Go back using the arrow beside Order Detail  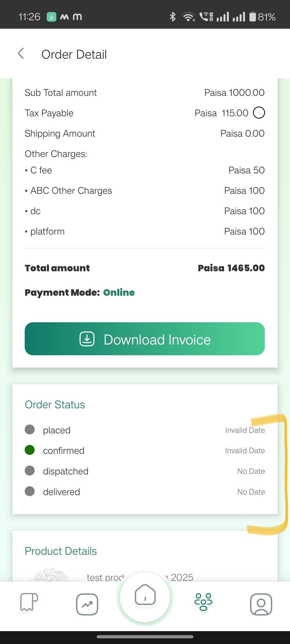tap(21, 53)
